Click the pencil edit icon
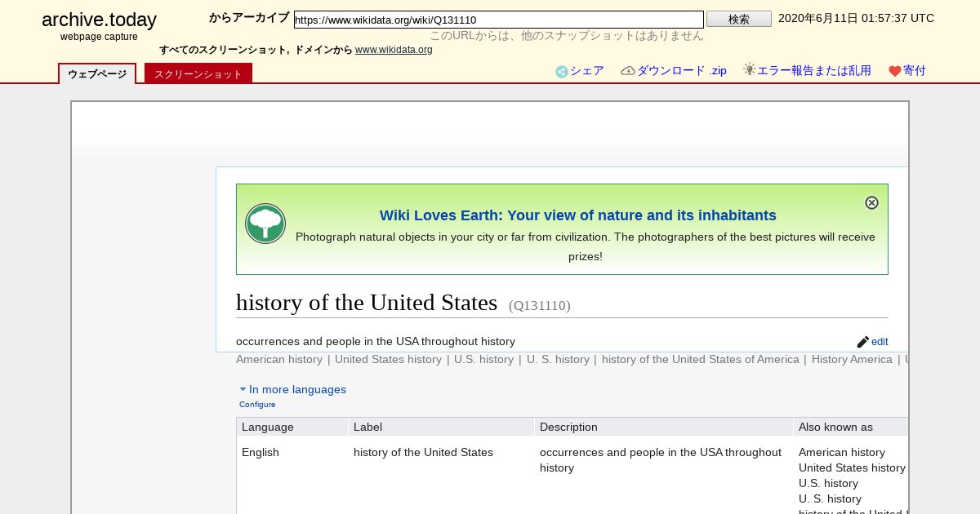The width and height of the screenshot is (980, 514). pos(863,342)
